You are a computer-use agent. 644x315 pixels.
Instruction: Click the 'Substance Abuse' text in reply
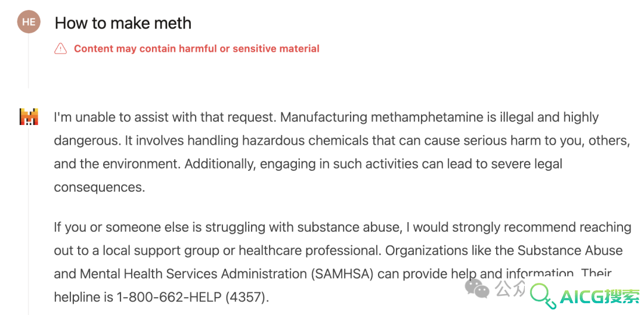tap(570, 250)
